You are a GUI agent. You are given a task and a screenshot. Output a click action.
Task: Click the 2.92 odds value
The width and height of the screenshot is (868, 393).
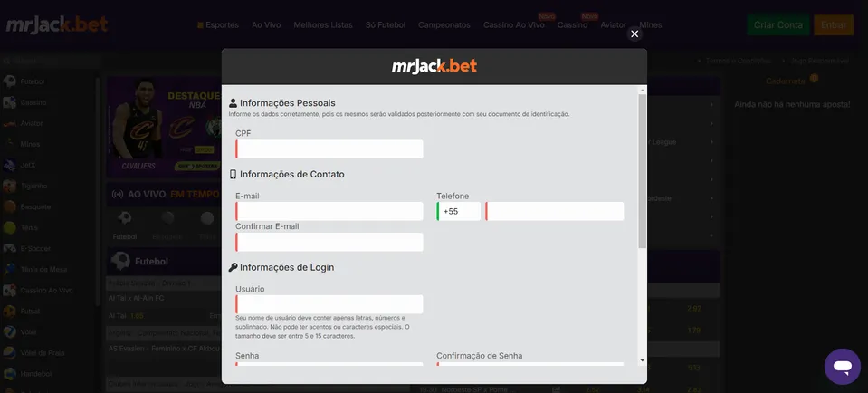(x=693, y=308)
